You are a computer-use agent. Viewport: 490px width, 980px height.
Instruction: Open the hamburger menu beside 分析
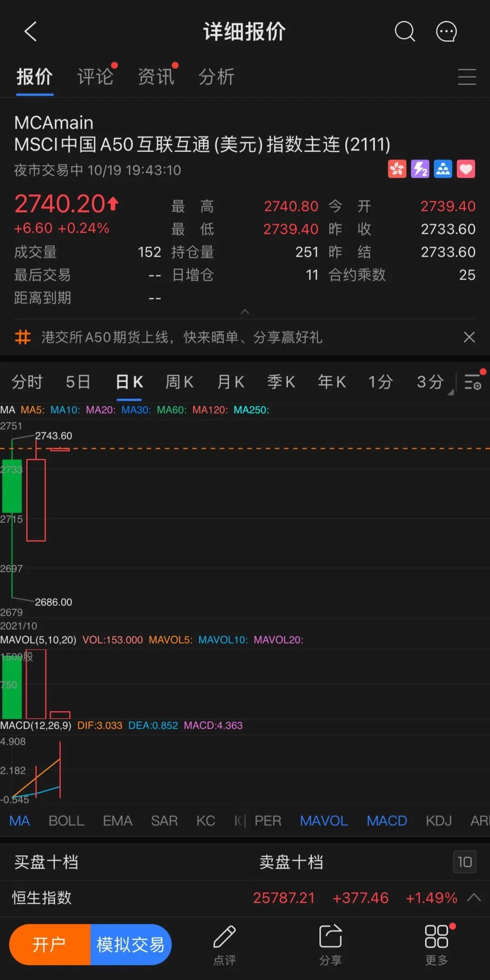tap(467, 77)
